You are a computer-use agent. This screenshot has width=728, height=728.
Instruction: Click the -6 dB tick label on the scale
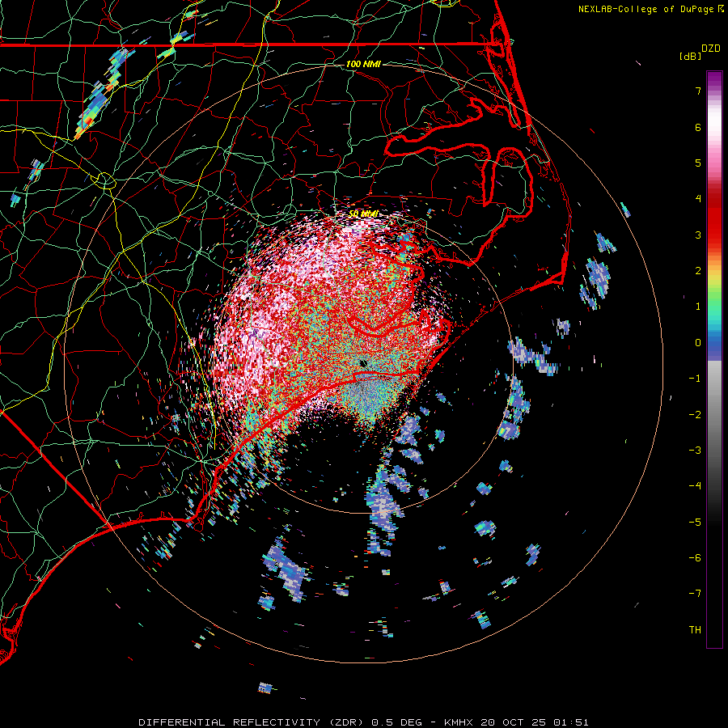[x=695, y=558]
